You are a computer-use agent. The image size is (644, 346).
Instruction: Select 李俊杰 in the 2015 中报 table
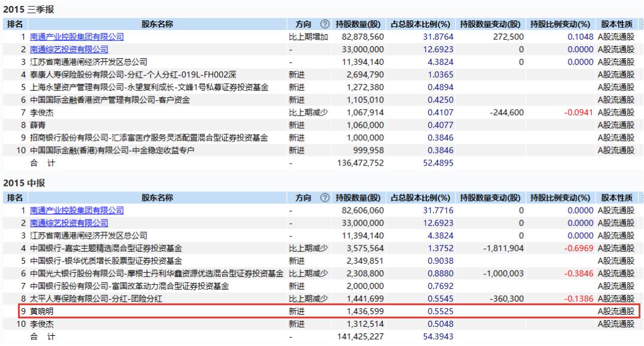[42, 324]
